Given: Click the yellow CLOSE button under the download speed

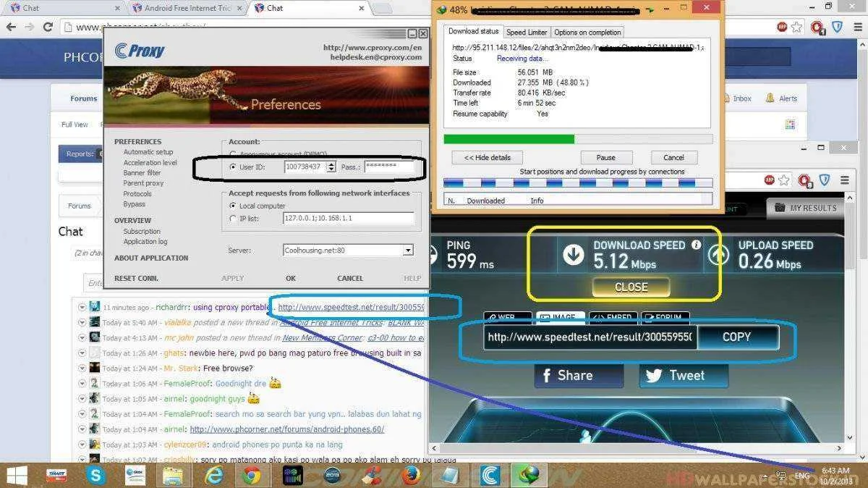Looking at the screenshot, I should [631, 287].
